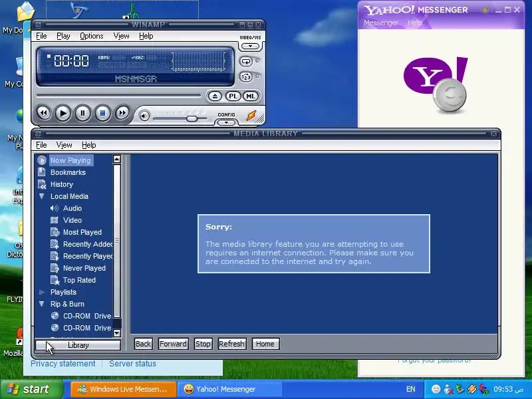
Task: Click the Privacy statement link
Action: [x=63, y=364]
